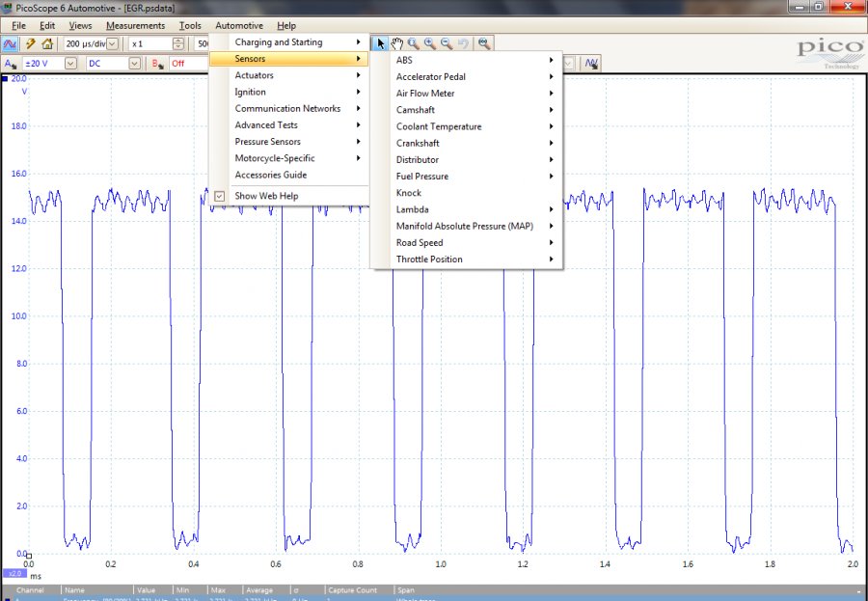Click the Average column header
868x601 pixels.
pyautogui.click(x=267, y=590)
